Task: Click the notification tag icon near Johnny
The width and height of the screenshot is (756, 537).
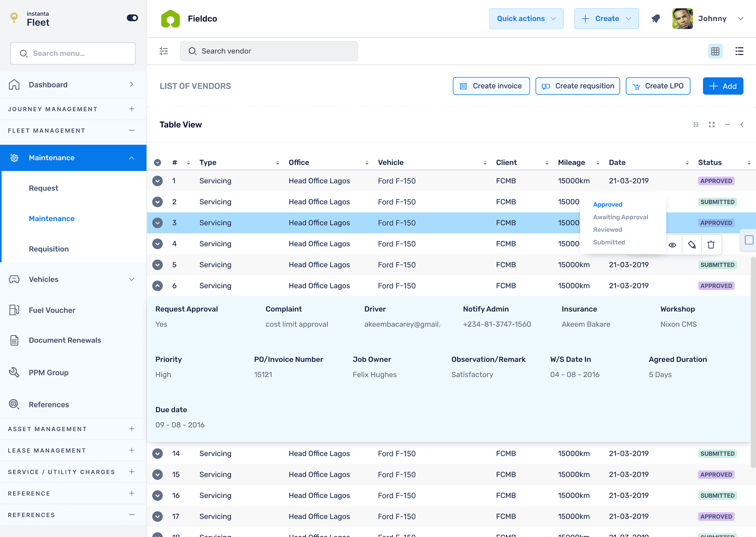Action: (656, 18)
